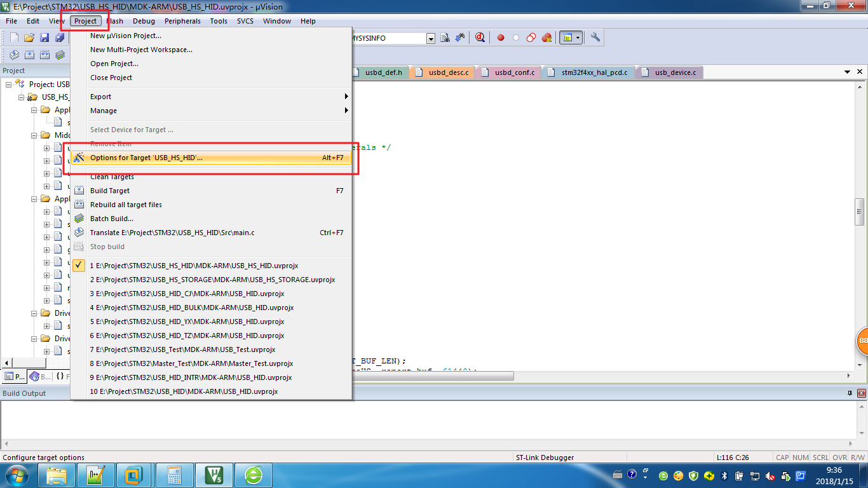Switch to the stm32f4xx_hal_pcd.c tab
Screen dimensions: 868x488
pos(588,72)
